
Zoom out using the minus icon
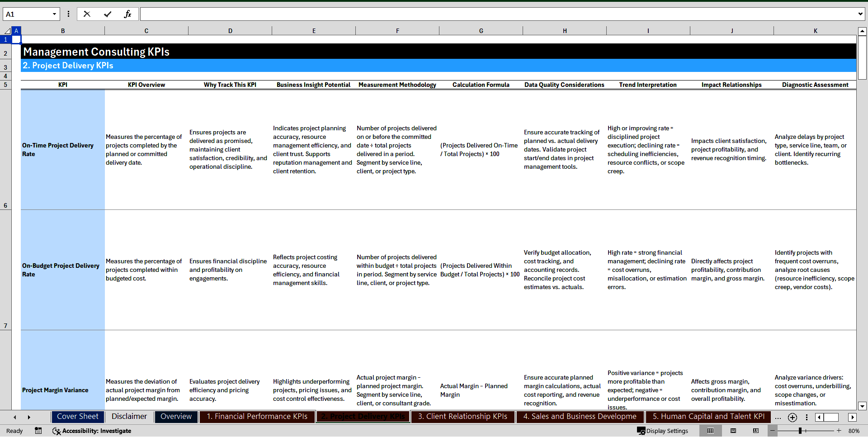coord(773,431)
